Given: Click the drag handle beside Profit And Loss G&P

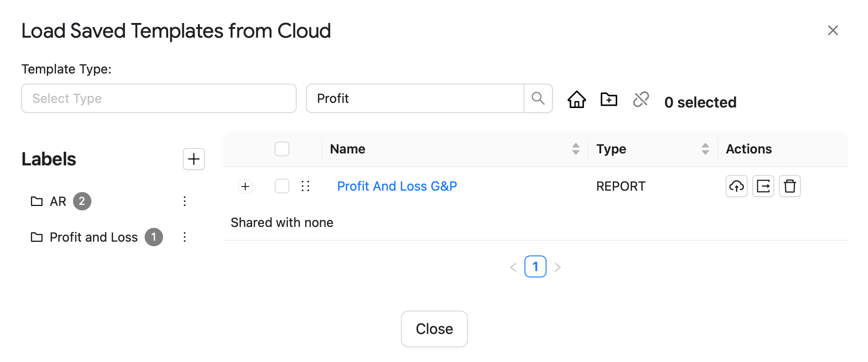Looking at the screenshot, I should pos(305,186).
